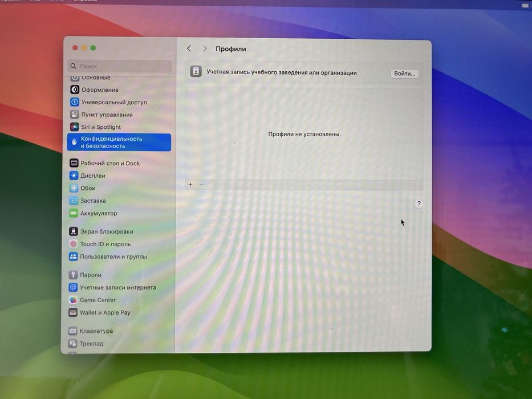
Task: Click the Пароли key icon
Action: coord(73,275)
